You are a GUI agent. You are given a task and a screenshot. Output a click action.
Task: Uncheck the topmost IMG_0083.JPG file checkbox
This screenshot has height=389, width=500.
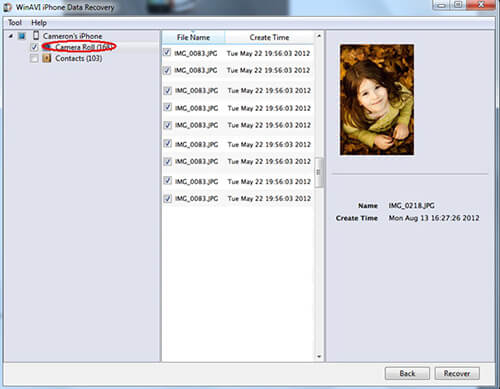tap(167, 53)
